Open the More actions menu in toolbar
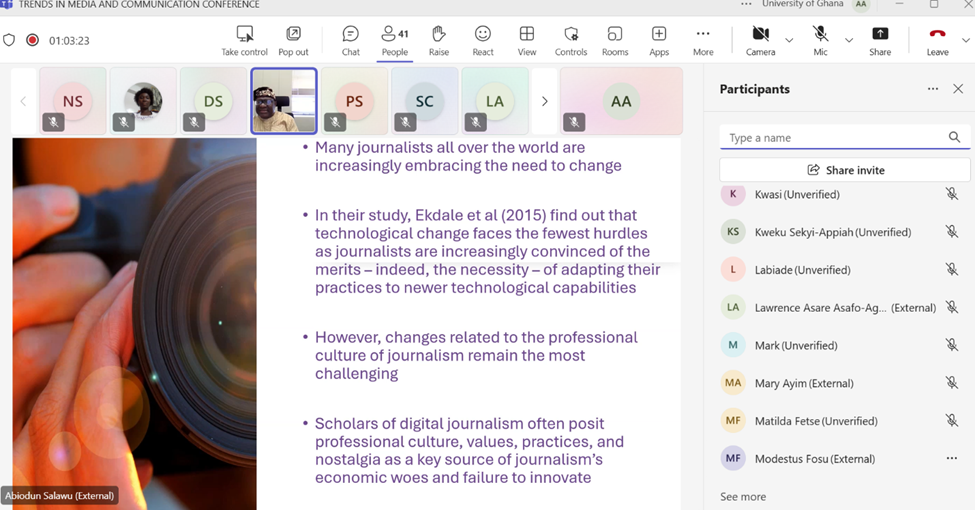The height and width of the screenshot is (510, 975). click(x=703, y=40)
